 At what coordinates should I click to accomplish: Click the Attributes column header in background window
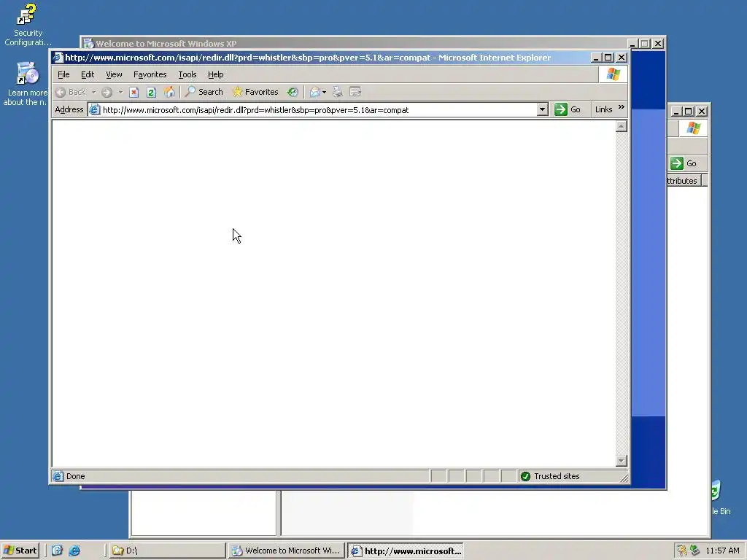point(684,181)
